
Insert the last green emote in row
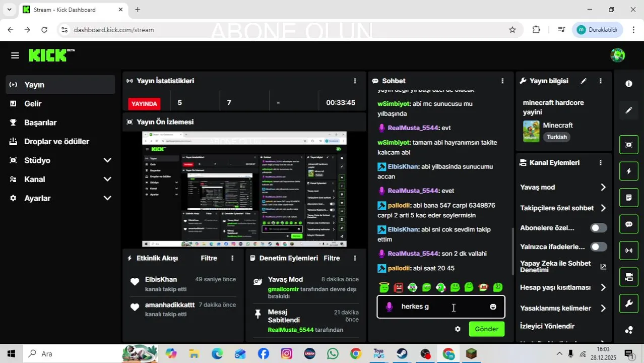point(498,287)
